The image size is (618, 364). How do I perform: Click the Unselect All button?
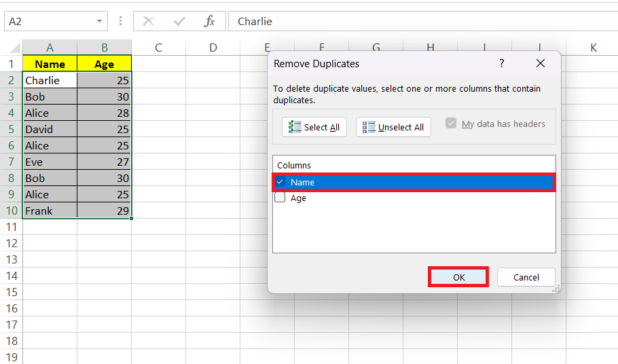coord(393,127)
